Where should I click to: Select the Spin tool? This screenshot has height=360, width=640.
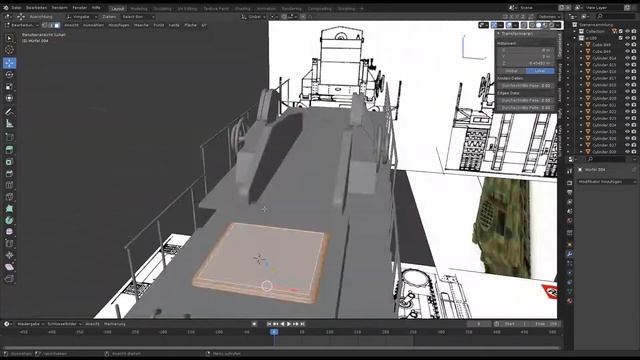9,220
